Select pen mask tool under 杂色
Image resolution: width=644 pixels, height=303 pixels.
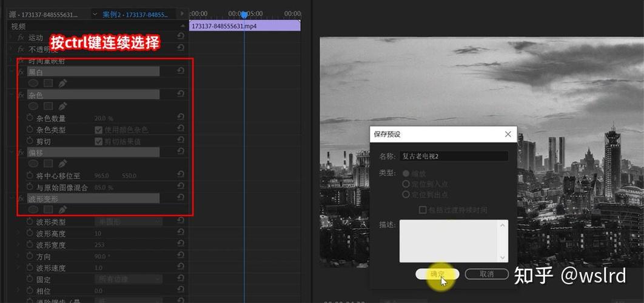[62, 106]
